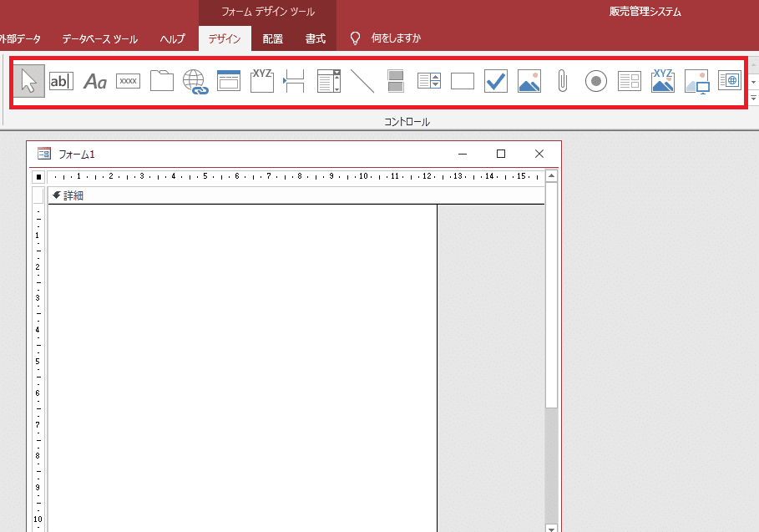Viewport: 759px width, 532px height.
Task: Click the フォーム デザイン ツール contextual header
Action: pos(268,12)
